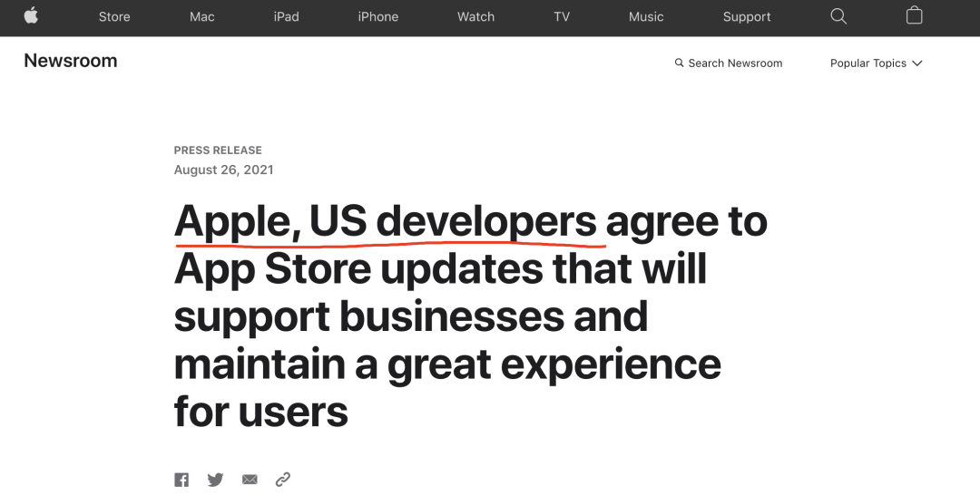
Task: Open the iPhone menu item
Action: 378,17
